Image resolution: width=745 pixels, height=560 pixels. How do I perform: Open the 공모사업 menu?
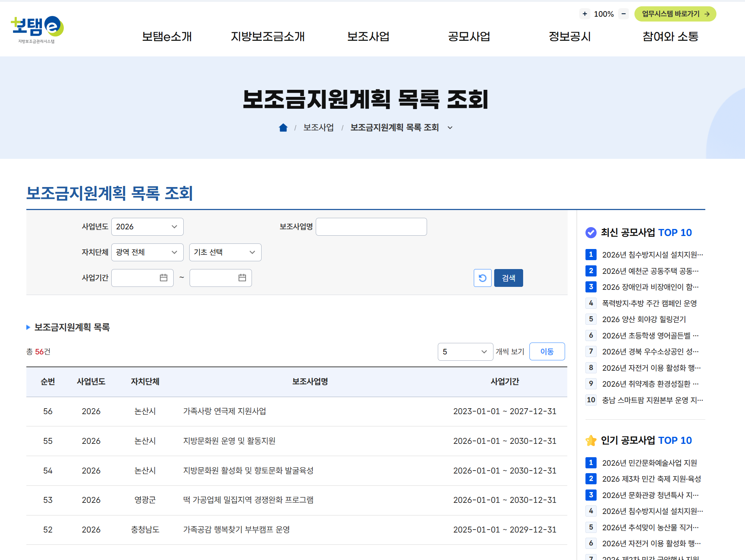[469, 36]
